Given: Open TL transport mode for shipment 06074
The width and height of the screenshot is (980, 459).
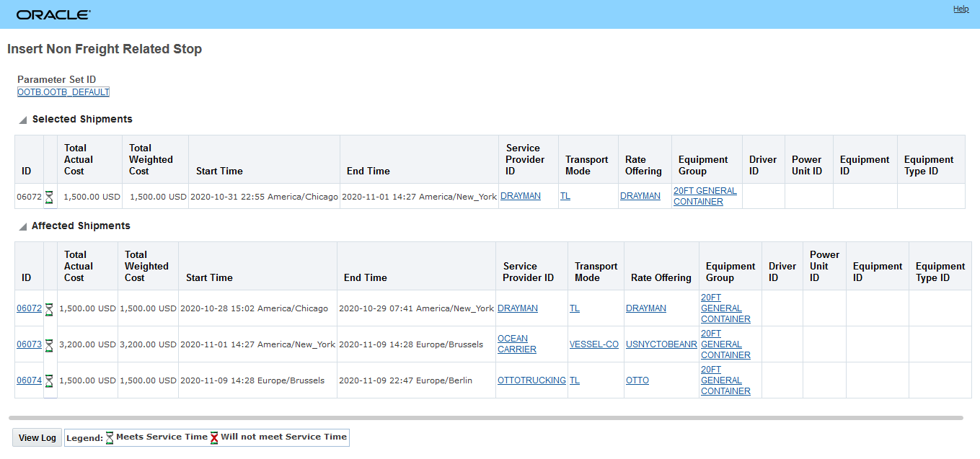Looking at the screenshot, I should (x=575, y=380).
